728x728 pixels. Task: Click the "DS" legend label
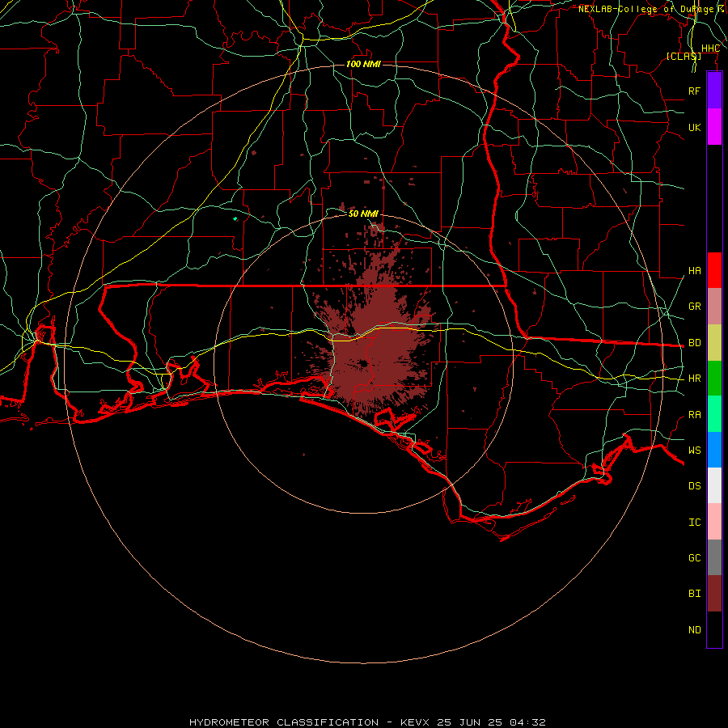[694, 486]
